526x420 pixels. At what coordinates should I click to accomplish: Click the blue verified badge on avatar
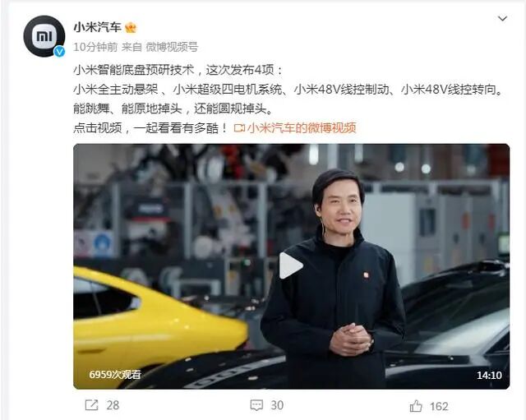[60, 51]
